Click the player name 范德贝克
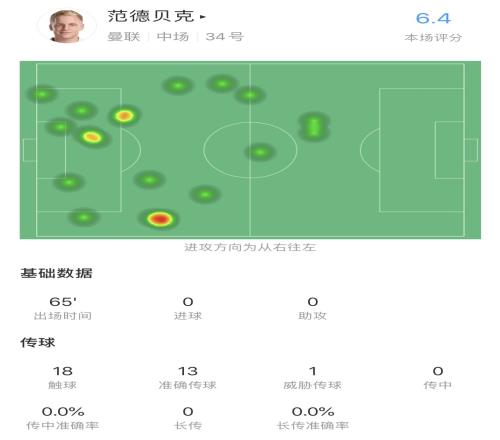Viewport: 500px width, 440px height. click(151, 16)
